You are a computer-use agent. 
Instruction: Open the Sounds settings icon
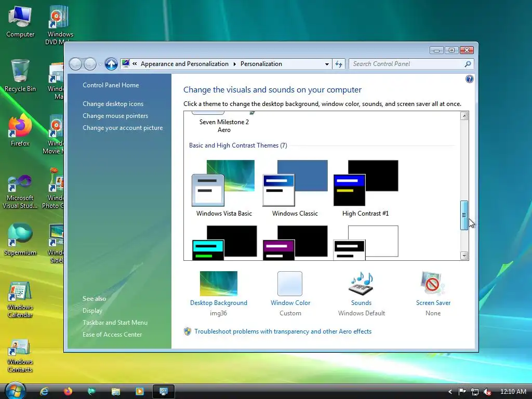(362, 283)
